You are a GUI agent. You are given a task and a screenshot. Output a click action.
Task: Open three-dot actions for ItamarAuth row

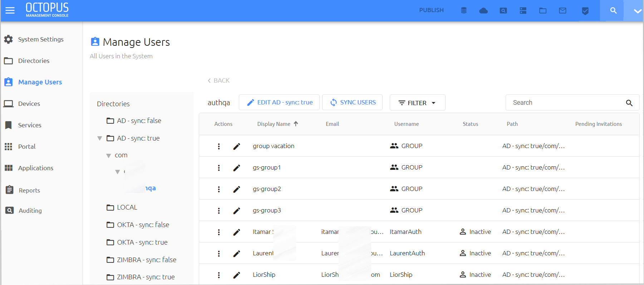pyautogui.click(x=219, y=232)
